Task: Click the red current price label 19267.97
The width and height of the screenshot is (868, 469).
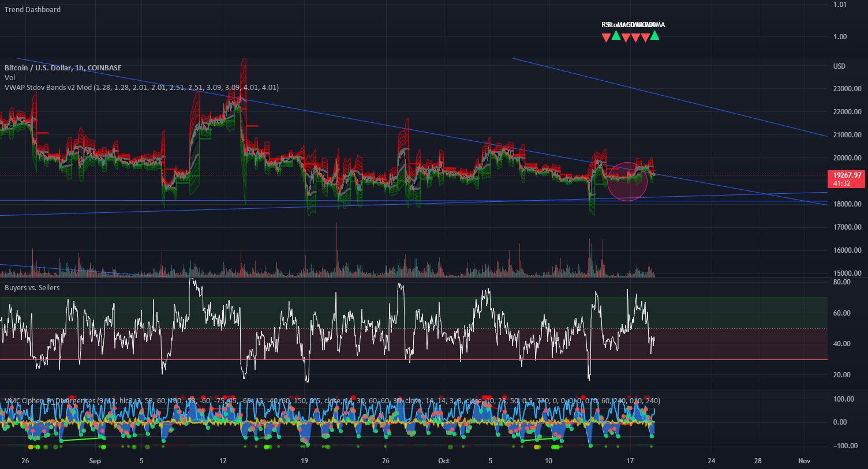Action: click(846, 179)
